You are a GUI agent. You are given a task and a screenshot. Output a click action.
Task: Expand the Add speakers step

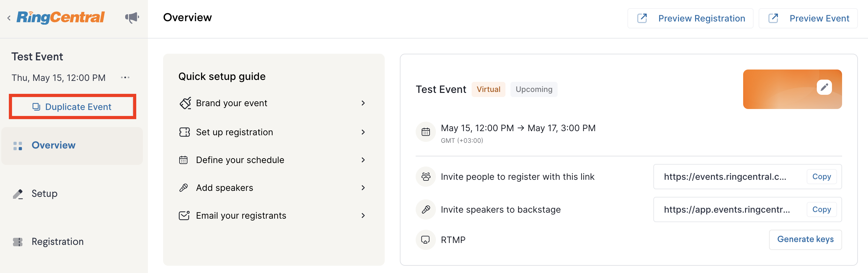tap(272, 188)
